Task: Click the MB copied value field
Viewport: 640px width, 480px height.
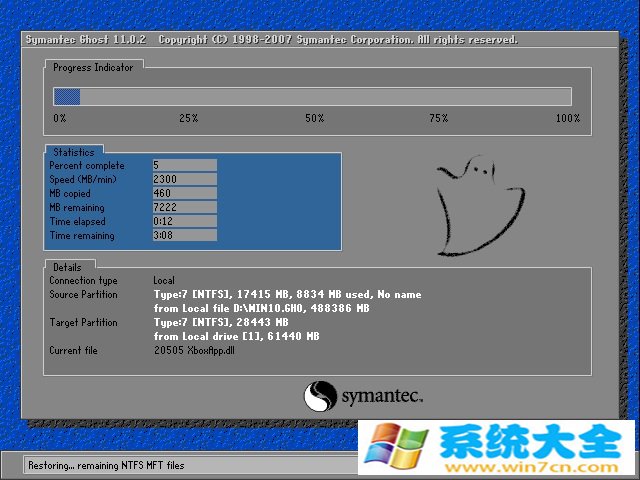Action: pos(184,193)
